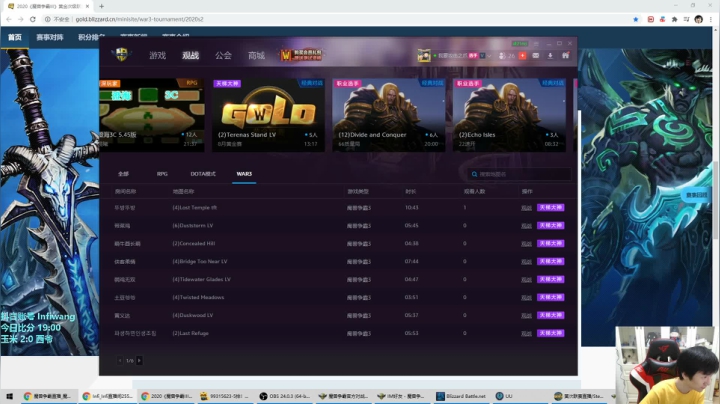Click the Warcraft W promotional banner
The image size is (720, 404).
[x=301, y=55]
